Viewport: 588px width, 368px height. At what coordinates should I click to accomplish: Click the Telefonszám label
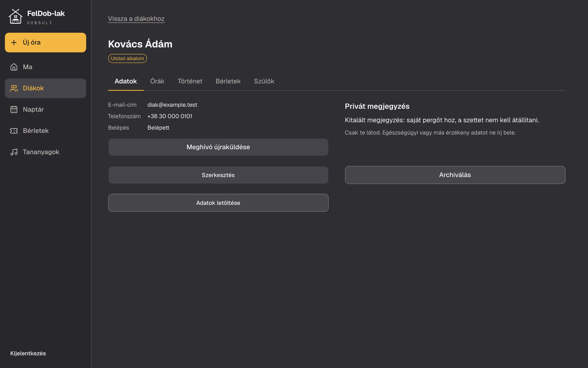tap(124, 116)
